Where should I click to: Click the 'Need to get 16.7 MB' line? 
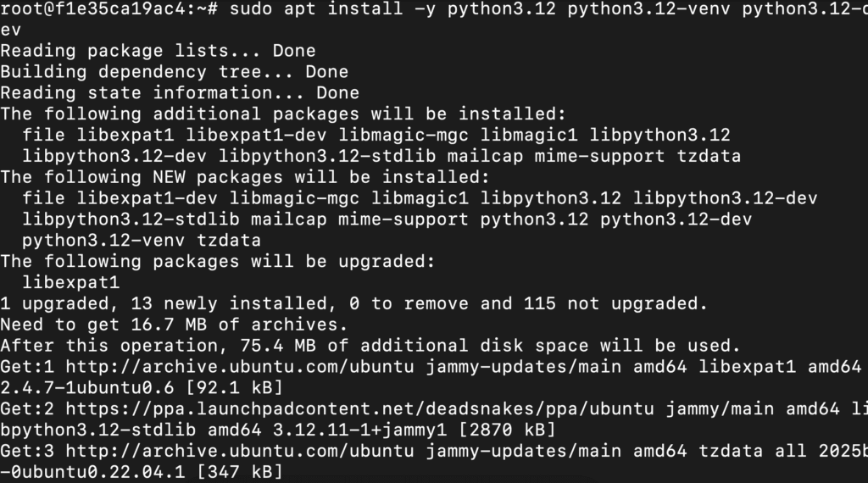[x=174, y=324]
